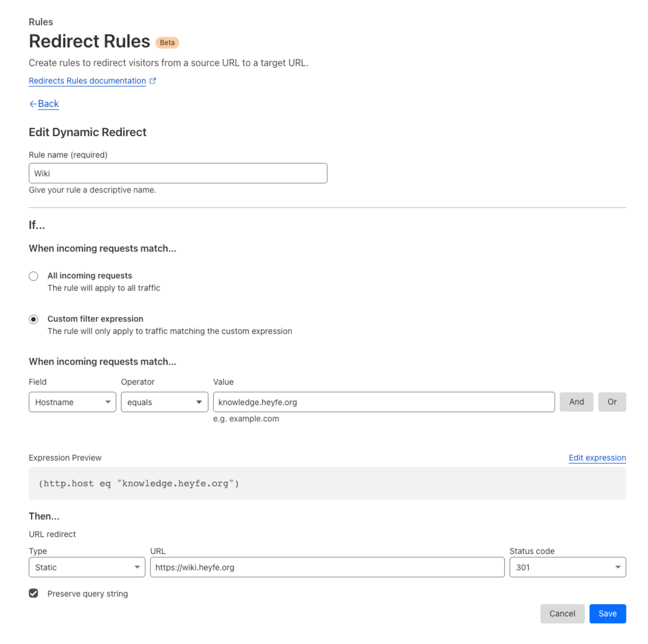Screen dimensions: 648x644
Task: Cancel editing the redirect rule
Action: point(562,614)
